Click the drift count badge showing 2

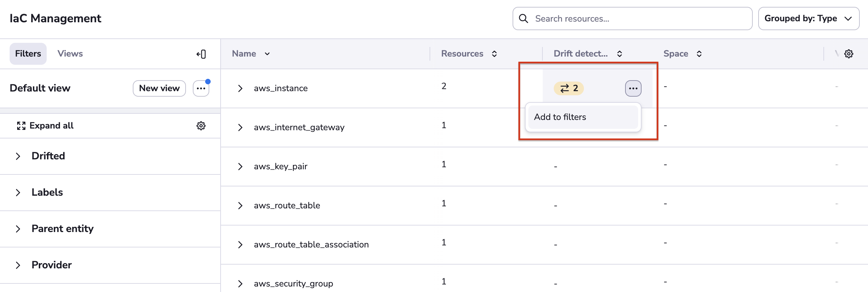click(568, 88)
